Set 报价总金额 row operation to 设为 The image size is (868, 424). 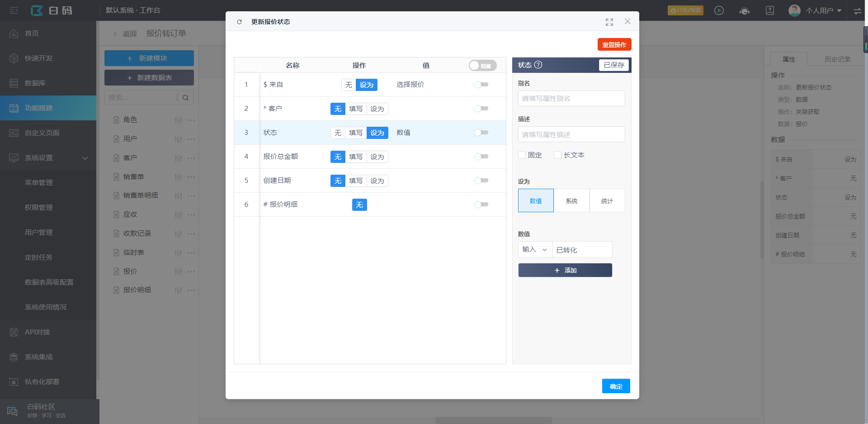(377, 157)
